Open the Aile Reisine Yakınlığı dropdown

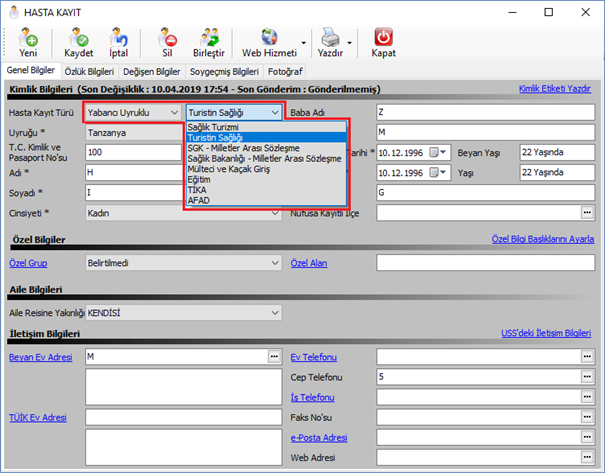pyautogui.click(x=183, y=313)
